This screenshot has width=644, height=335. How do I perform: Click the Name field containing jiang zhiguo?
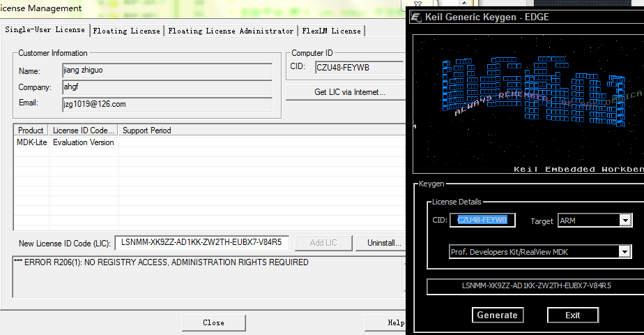(x=167, y=70)
